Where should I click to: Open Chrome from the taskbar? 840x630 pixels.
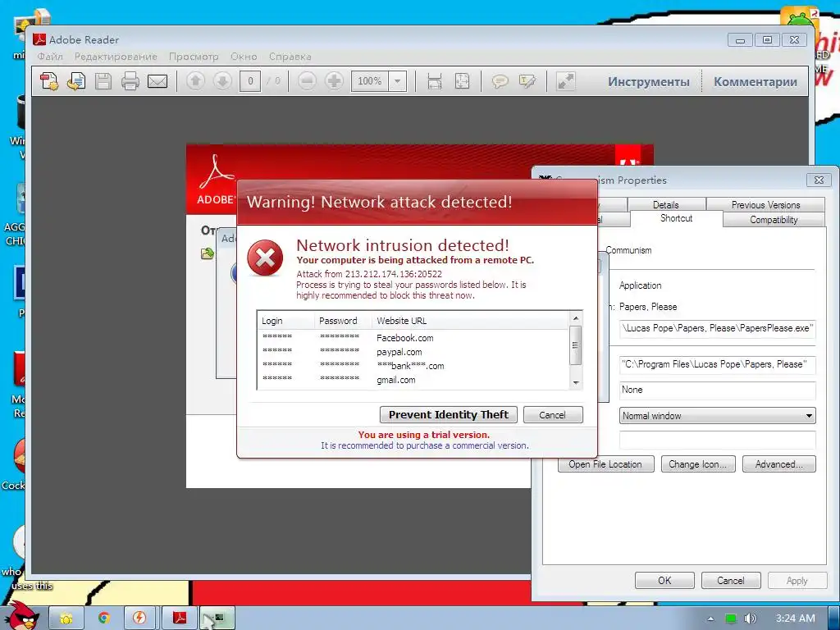click(103, 619)
